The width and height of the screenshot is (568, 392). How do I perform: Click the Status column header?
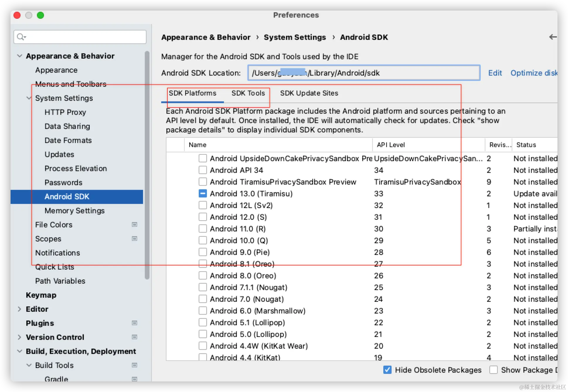tap(535, 145)
